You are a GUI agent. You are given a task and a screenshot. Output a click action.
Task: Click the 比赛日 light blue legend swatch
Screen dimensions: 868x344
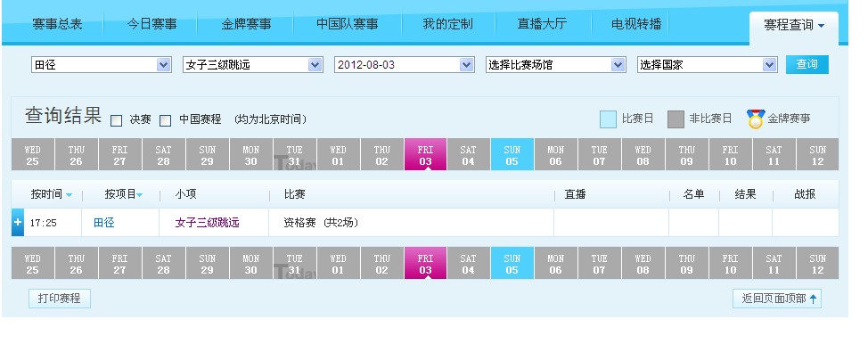tap(608, 119)
